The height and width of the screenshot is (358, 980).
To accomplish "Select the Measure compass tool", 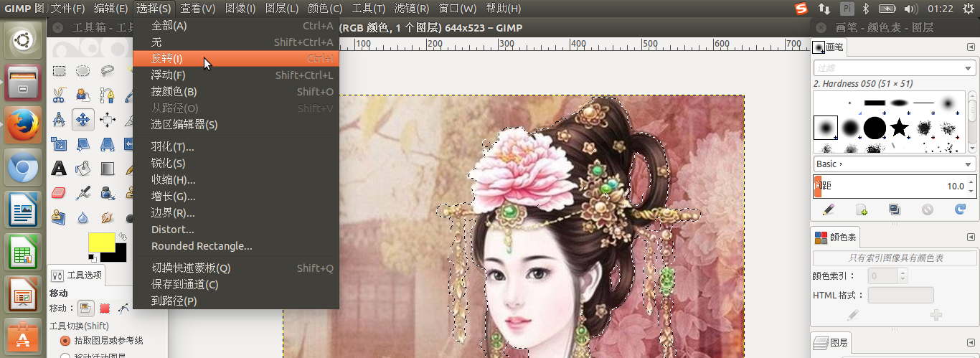I will (x=59, y=119).
